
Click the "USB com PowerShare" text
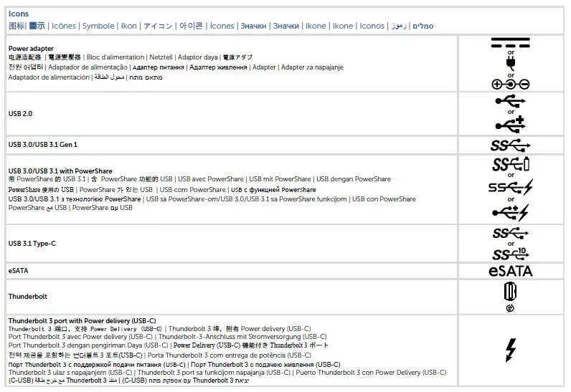point(193,190)
